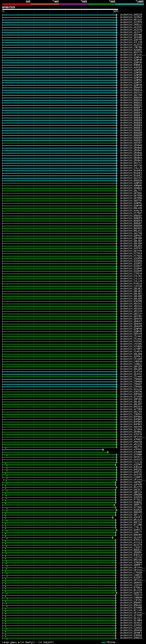The image size is (146, 644).
Task: Select the UniRef100_Q7UHW9 label
Action: 131,455
